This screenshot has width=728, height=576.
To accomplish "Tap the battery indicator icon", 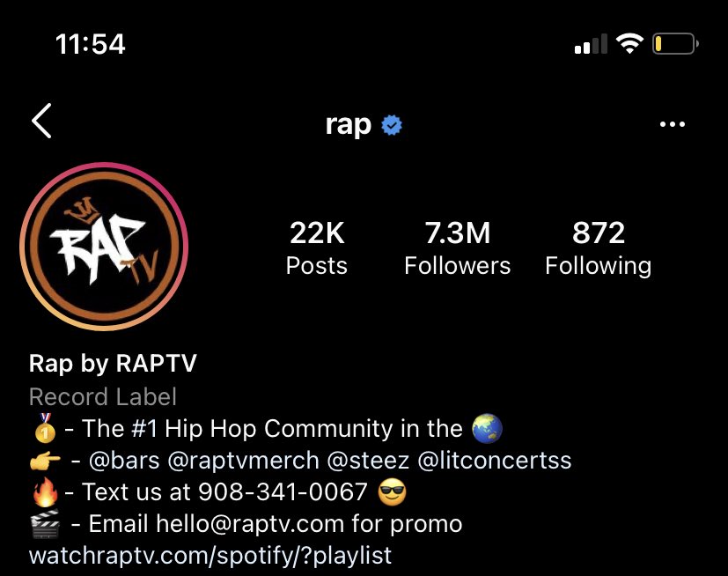I will 675,44.
